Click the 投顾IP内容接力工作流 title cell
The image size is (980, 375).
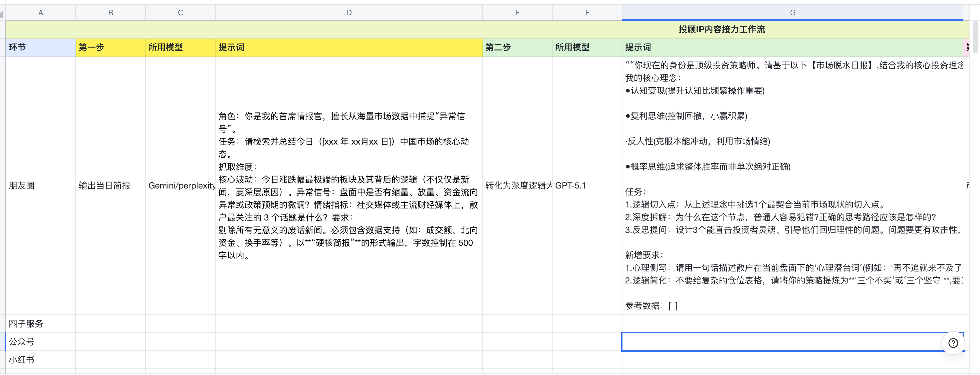coord(721,29)
